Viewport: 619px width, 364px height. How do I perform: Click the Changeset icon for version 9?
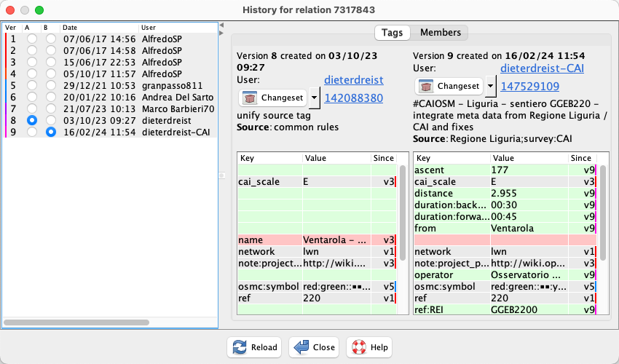[x=427, y=86]
